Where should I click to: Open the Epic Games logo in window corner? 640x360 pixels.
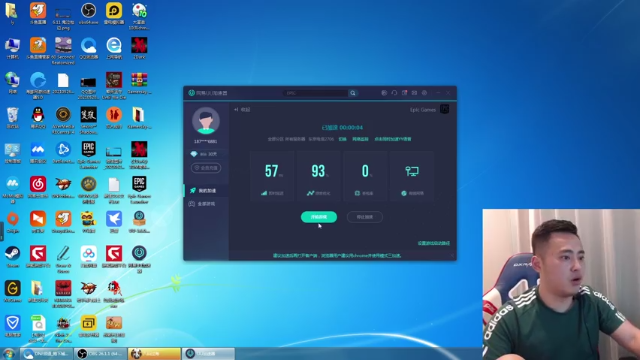coord(444,109)
